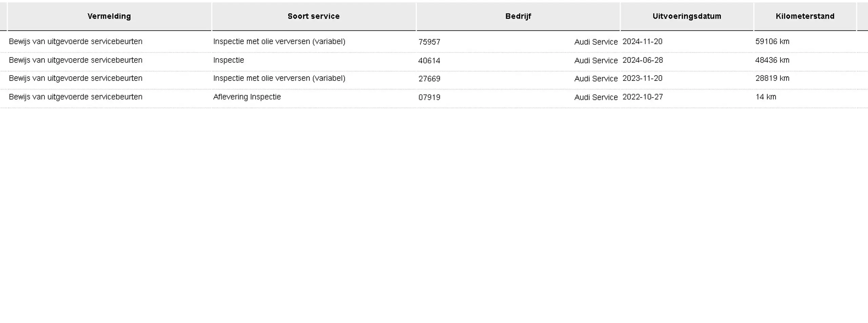
Task: Select the plain Inspectie service type cell
Action: point(229,60)
